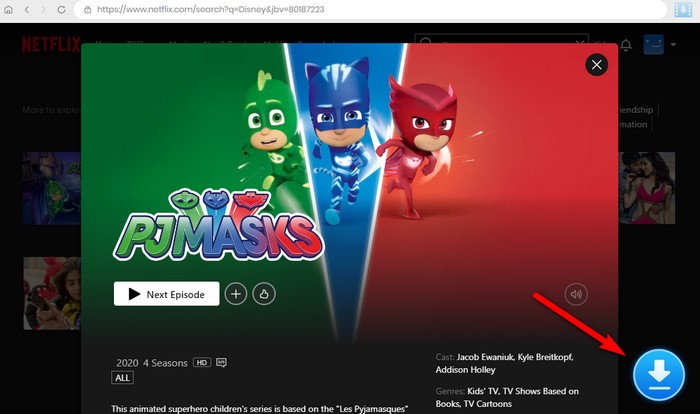Open cast member Kyle Breitkopf

click(x=545, y=357)
